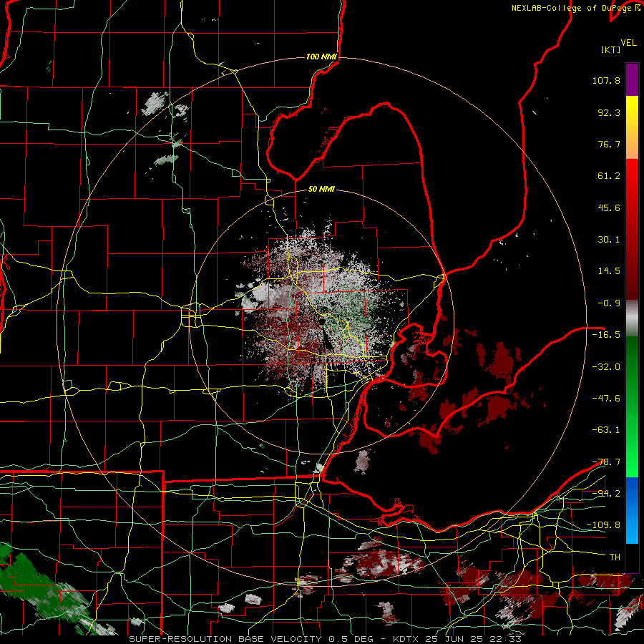644x644 pixels.
Task: Select the -32.0 velocity scale value
Action: (x=606, y=367)
